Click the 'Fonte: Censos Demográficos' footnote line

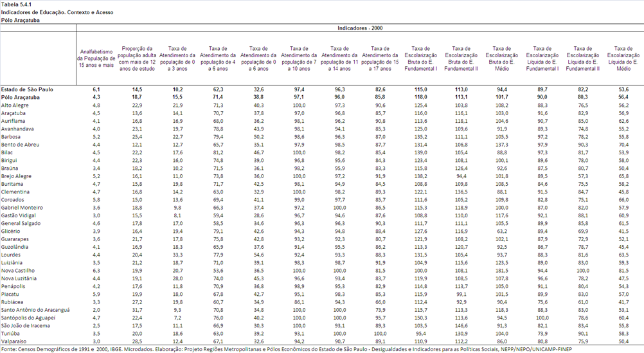click(x=286, y=349)
